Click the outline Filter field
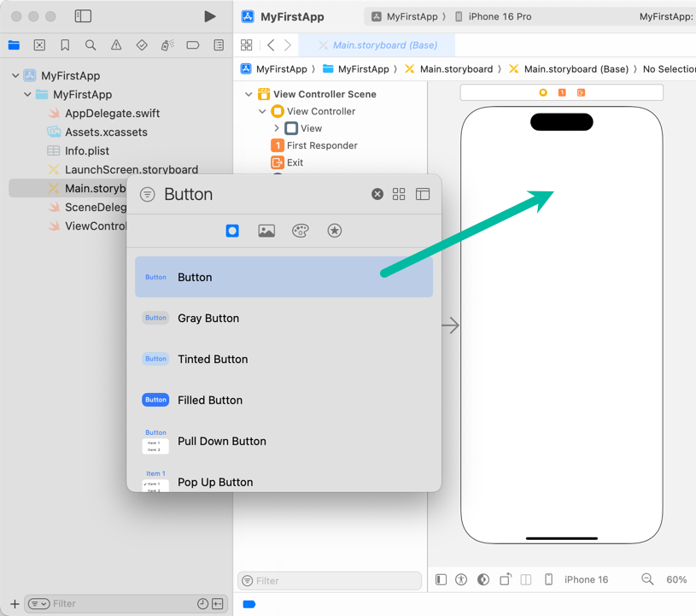Screen dimensions: 696x616 pos(329,580)
